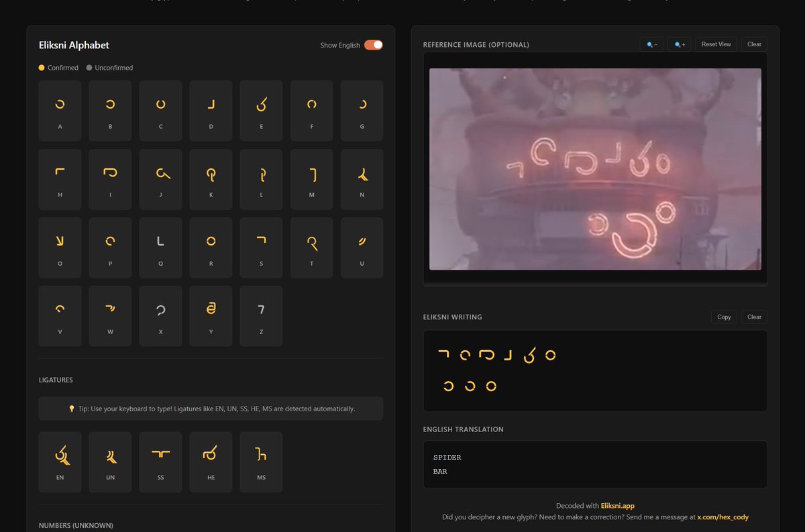The height and width of the screenshot is (532, 805).
Task: Select the unconfirmed glyph for Q
Action: [160, 248]
